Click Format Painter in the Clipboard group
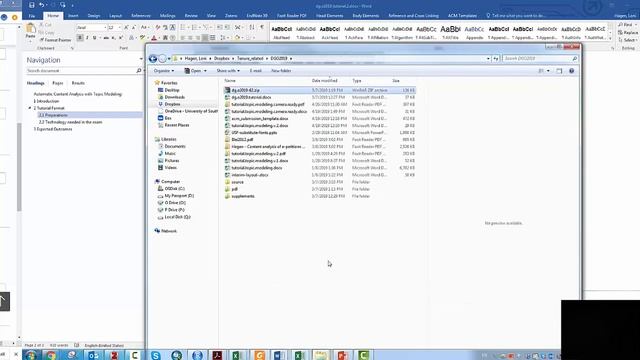The width and height of the screenshot is (640, 360). point(55,40)
